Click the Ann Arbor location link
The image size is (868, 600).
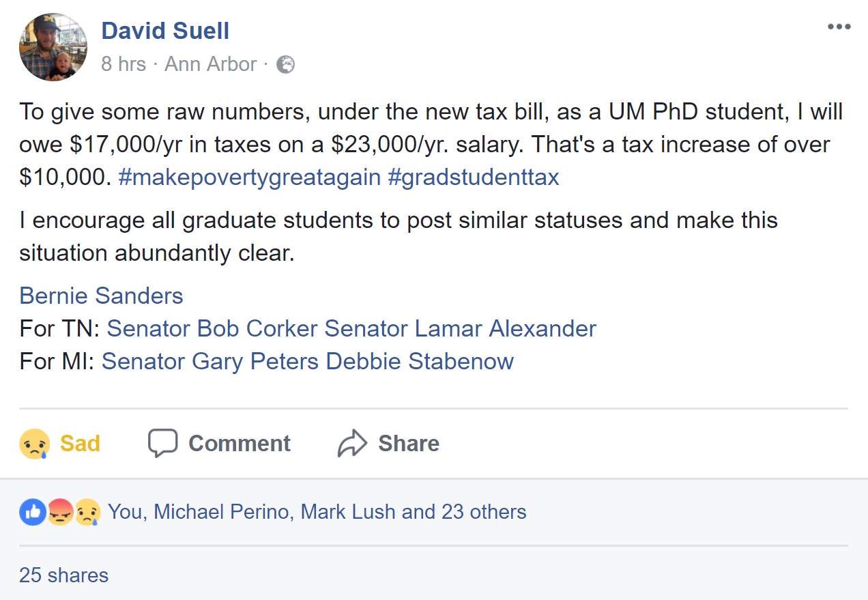click(x=210, y=64)
